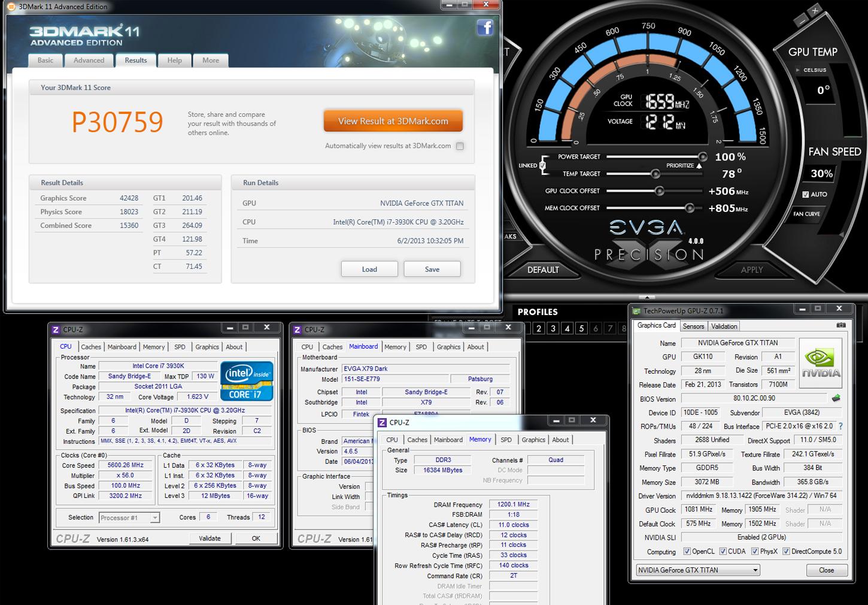Click the GPU-Z camera screenshot icon
Viewport: 868px width, 605px height.
(841, 325)
